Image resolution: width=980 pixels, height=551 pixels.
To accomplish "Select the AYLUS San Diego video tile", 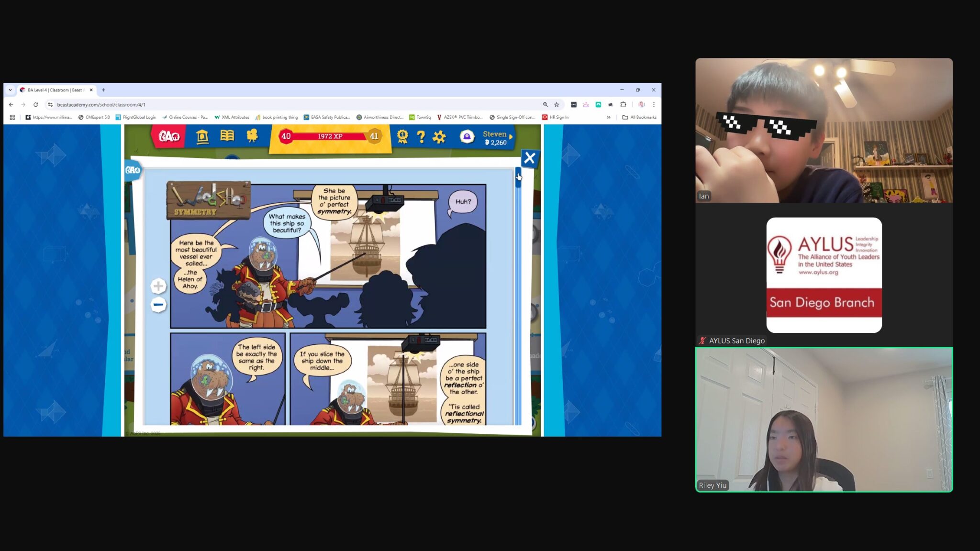I will point(824,275).
